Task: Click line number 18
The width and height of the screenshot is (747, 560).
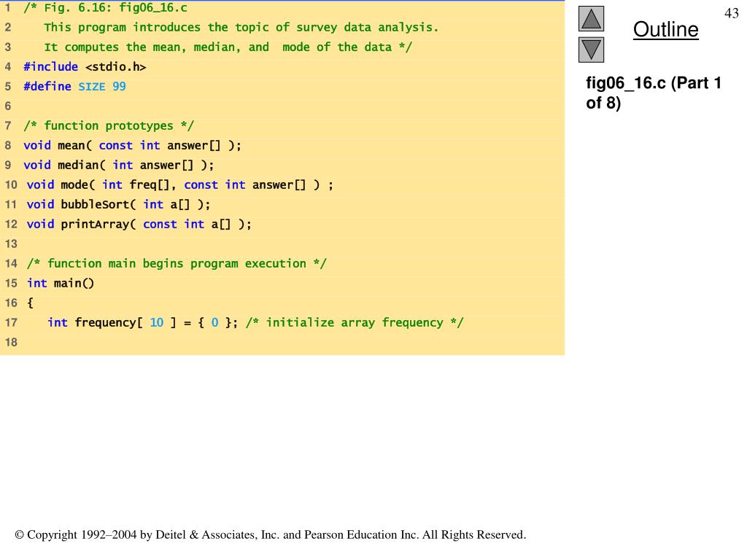Action: pos(11,342)
